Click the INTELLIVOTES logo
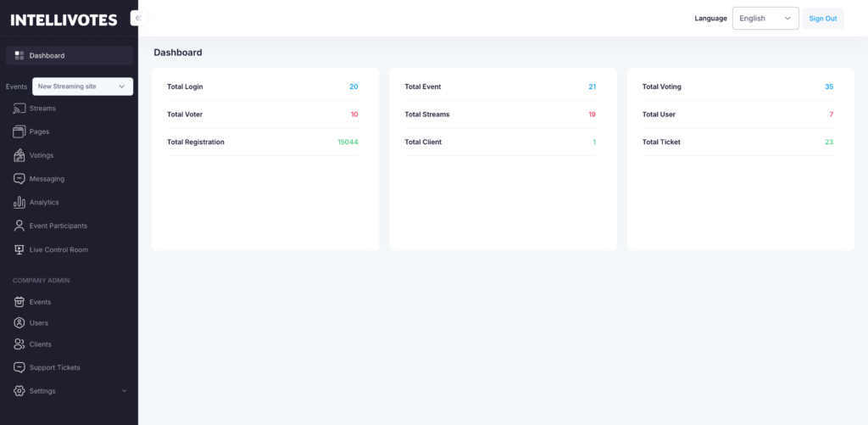Screen dimensions: 868x425 click(64, 20)
